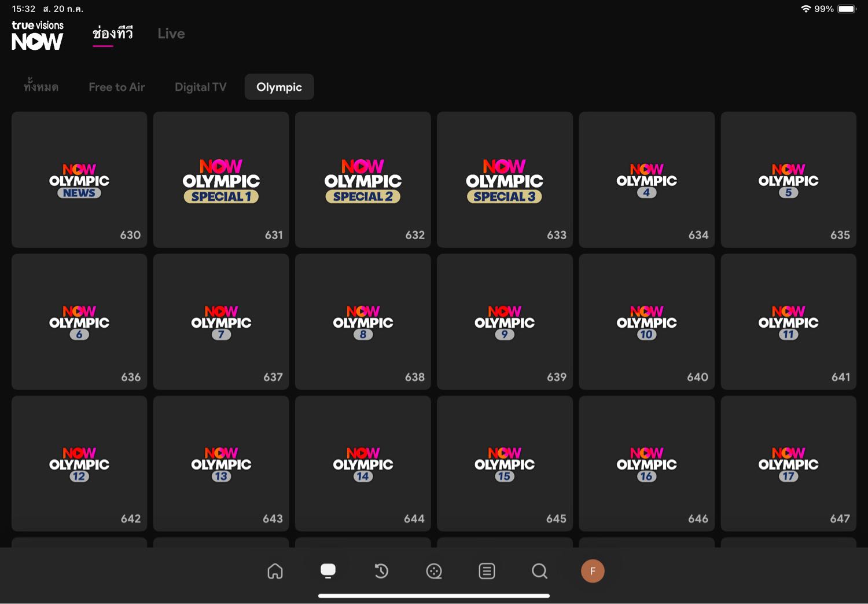The width and height of the screenshot is (868, 604).
Task: Open NOW Olympic 9 channel card
Action: pos(505,321)
